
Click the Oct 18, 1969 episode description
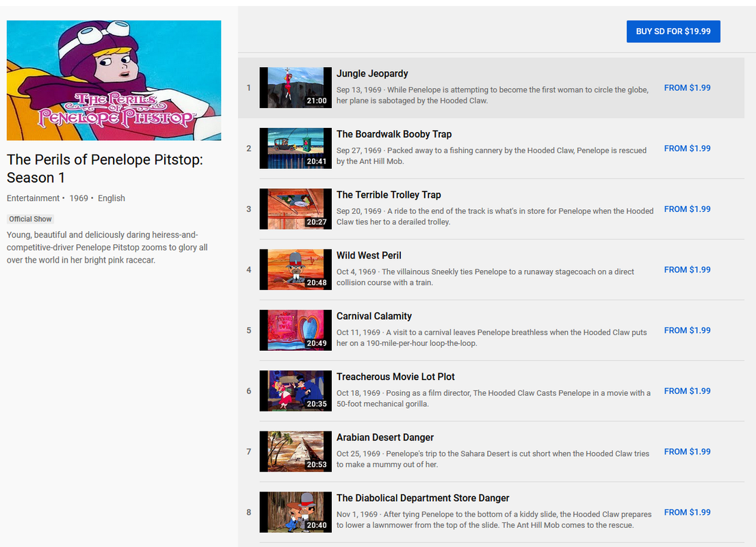pos(493,398)
